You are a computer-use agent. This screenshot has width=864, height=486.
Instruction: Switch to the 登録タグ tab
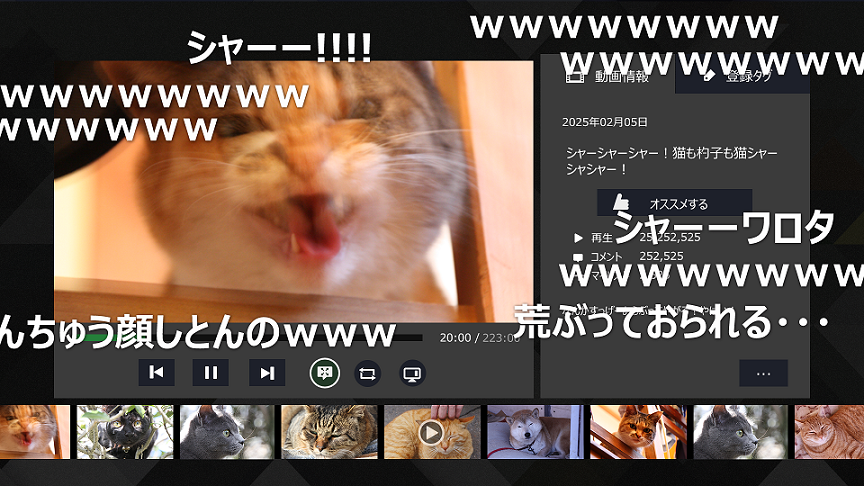click(x=742, y=75)
